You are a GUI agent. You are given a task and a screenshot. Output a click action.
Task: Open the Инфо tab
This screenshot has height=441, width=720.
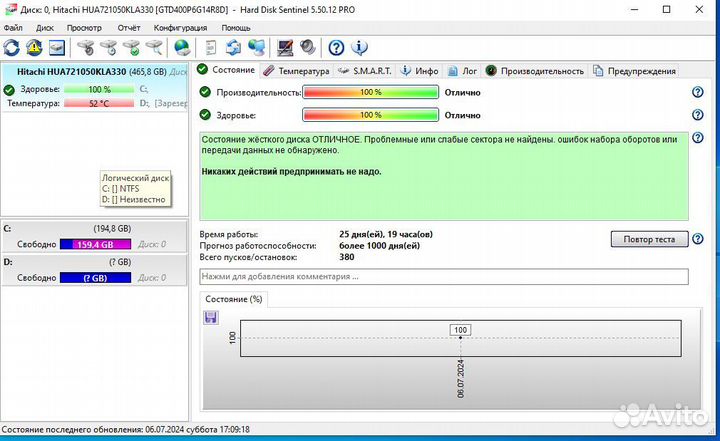coord(420,71)
